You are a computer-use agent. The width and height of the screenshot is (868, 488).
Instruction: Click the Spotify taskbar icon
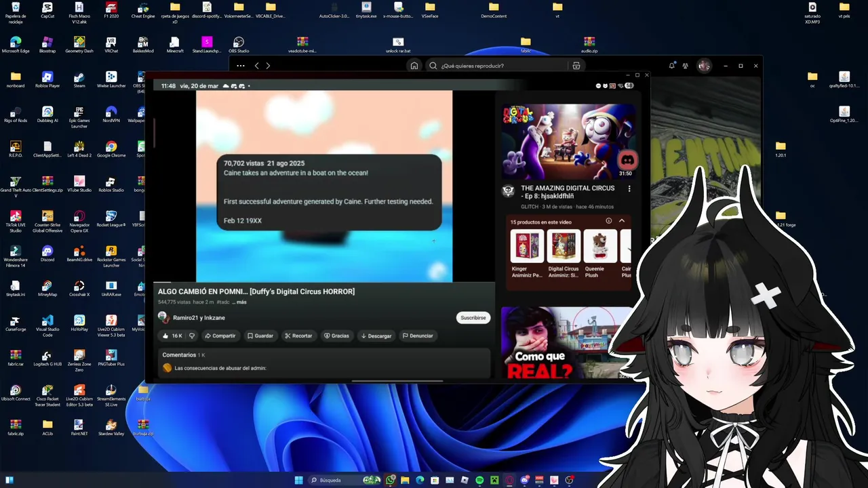(x=479, y=480)
